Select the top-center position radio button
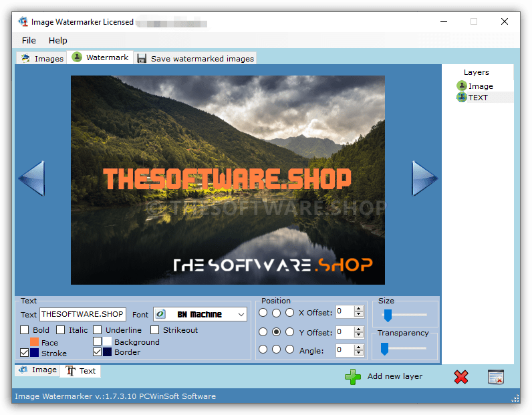The width and height of the screenshot is (532, 415). pos(277,313)
